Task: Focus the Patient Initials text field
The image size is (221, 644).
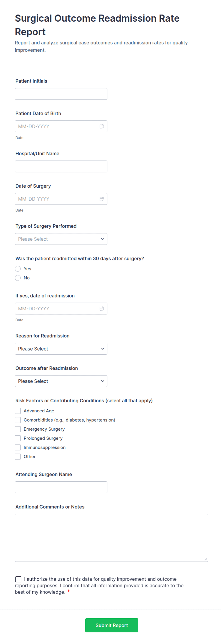Action: (61, 94)
